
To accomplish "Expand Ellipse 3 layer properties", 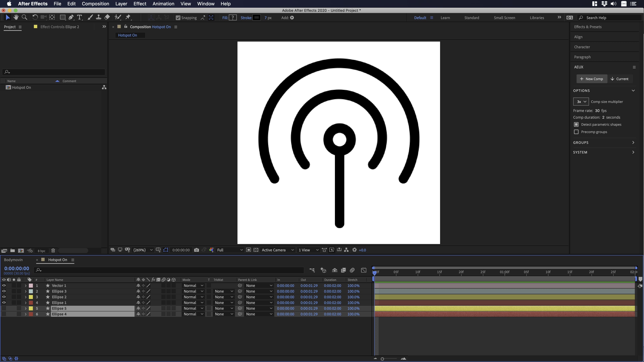I will [25, 291].
